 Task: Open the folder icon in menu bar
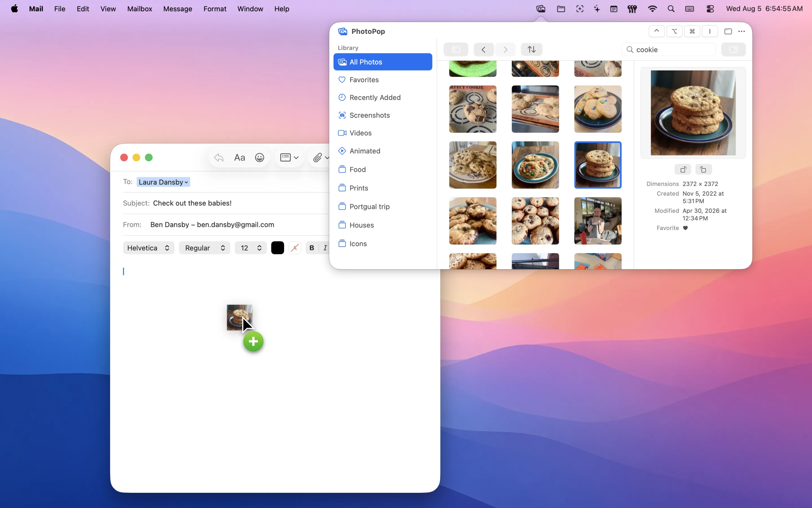[561, 9]
